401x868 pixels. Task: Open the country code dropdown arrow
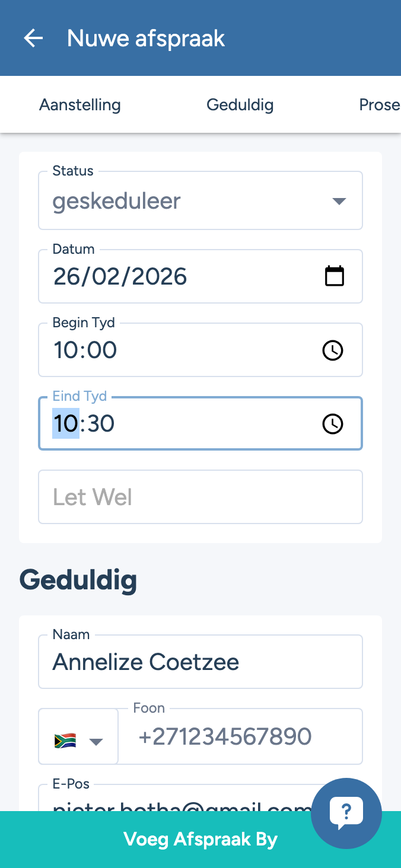96,742
